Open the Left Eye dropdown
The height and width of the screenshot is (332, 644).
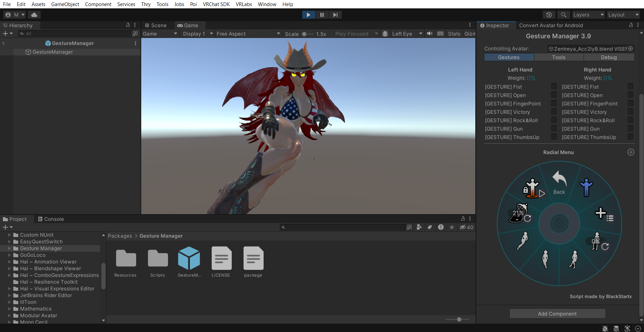point(407,34)
